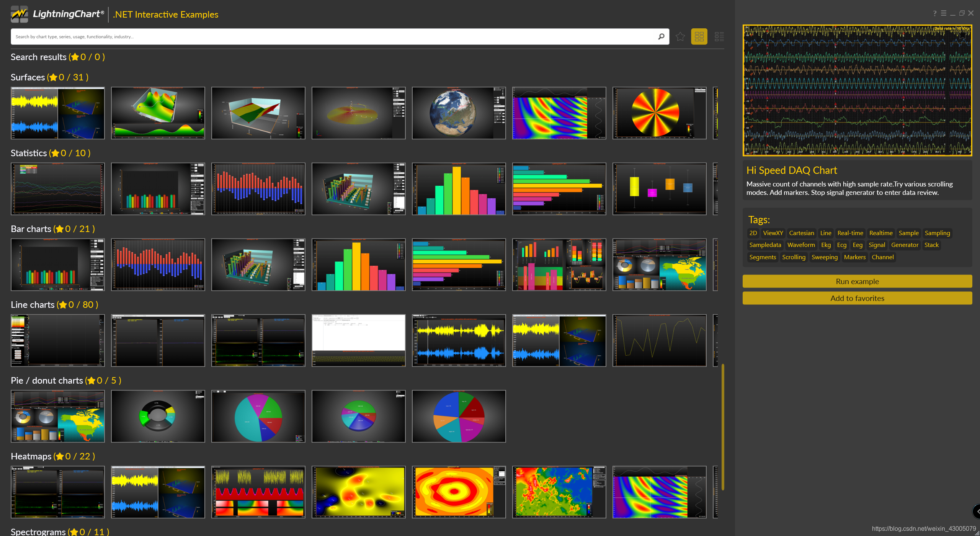Open the 3D donut chart example
This screenshot has height=536, width=980.
158,416
